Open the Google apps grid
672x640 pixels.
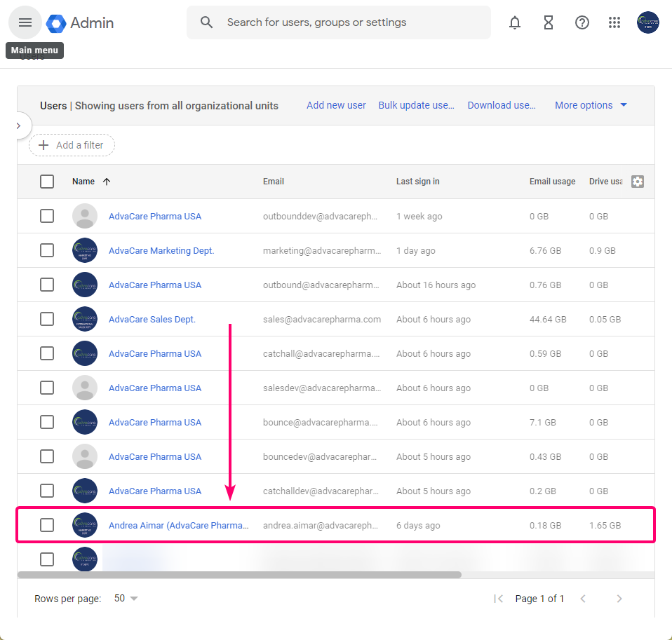pyautogui.click(x=614, y=22)
